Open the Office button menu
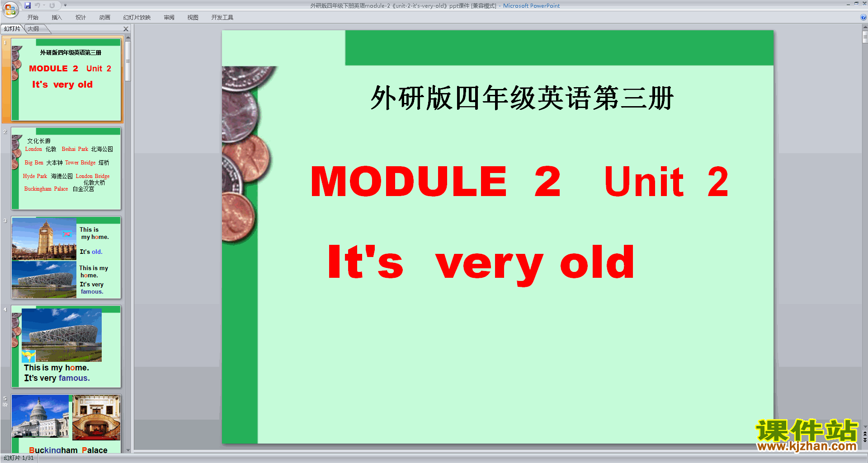 10,9
